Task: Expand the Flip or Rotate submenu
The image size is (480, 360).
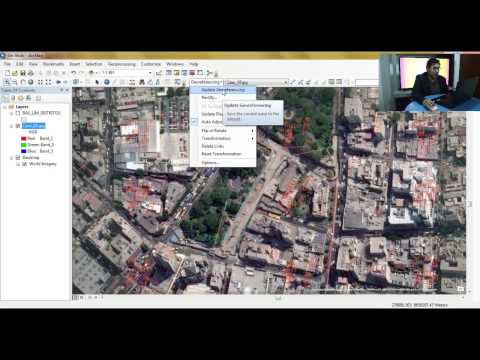Action: point(223,131)
